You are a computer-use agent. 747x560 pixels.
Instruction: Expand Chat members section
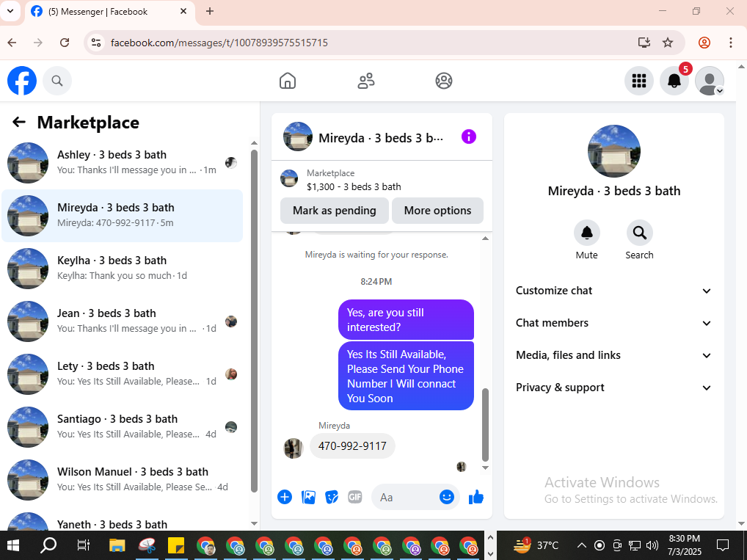point(613,323)
